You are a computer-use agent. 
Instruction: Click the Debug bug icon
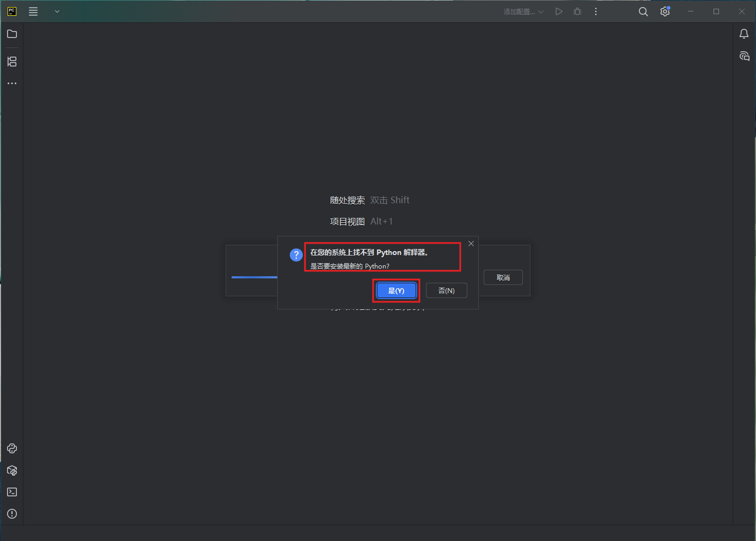577,11
